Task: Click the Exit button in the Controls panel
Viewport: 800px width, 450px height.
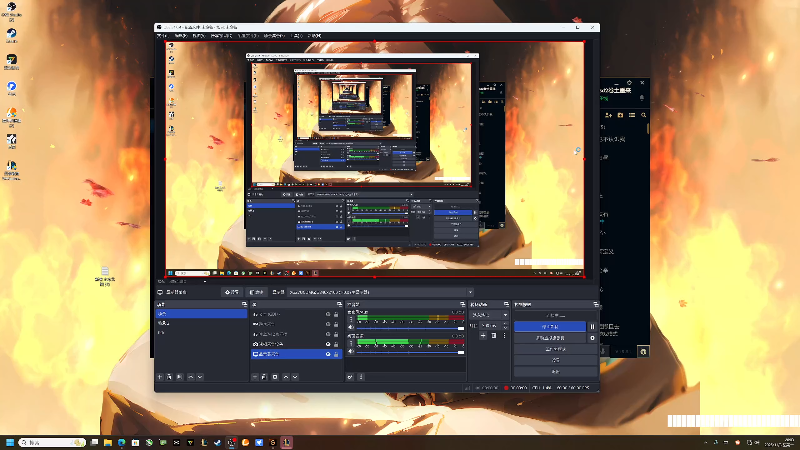Action: pos(556,371)
